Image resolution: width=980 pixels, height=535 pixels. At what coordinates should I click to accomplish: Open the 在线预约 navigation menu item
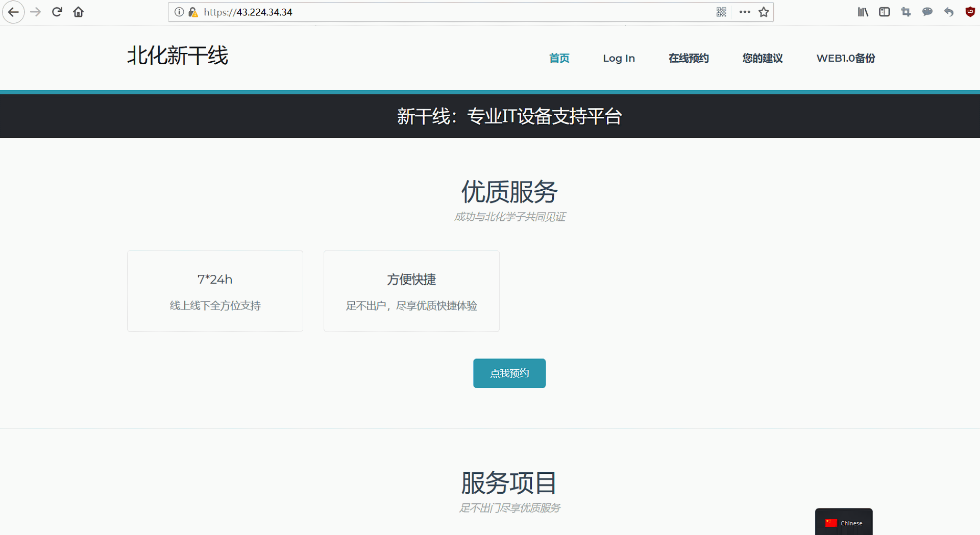tap(689, 58)
